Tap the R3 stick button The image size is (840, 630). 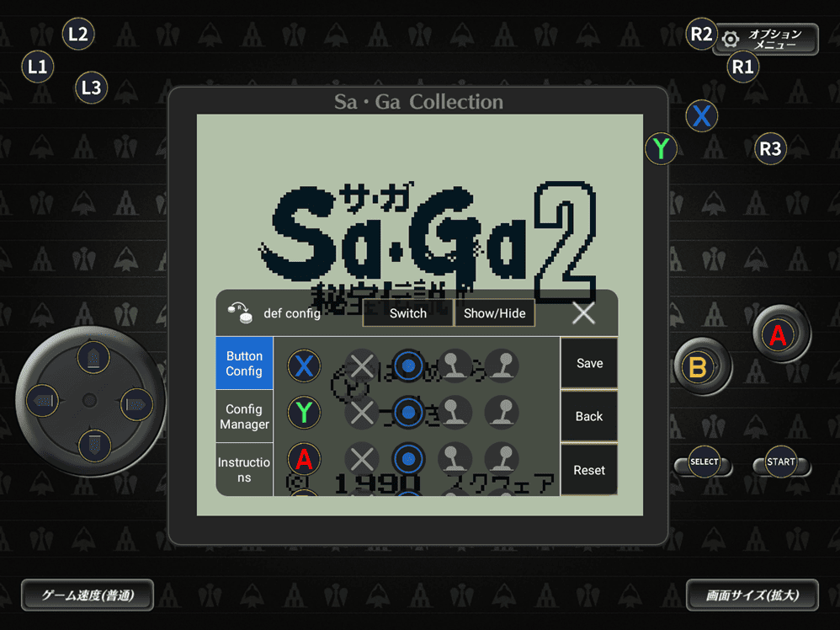(x=770, y=148)
